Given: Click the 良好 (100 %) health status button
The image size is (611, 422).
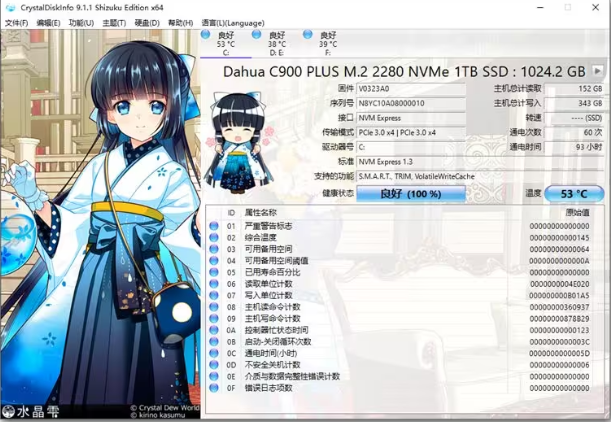Looking at the screenshot, I should (x=411, y=194).
